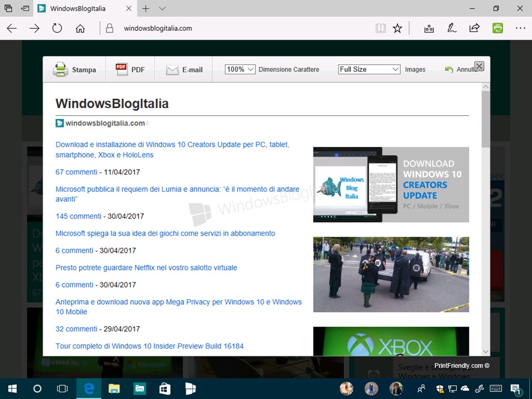Click the PrintFriendly.com footer link

[x=462, y=366]
